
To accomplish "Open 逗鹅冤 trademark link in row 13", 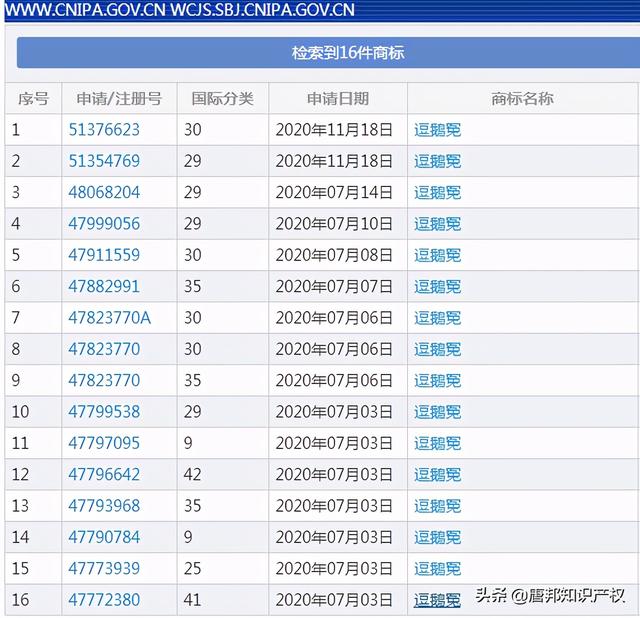I will pos(438,506).
